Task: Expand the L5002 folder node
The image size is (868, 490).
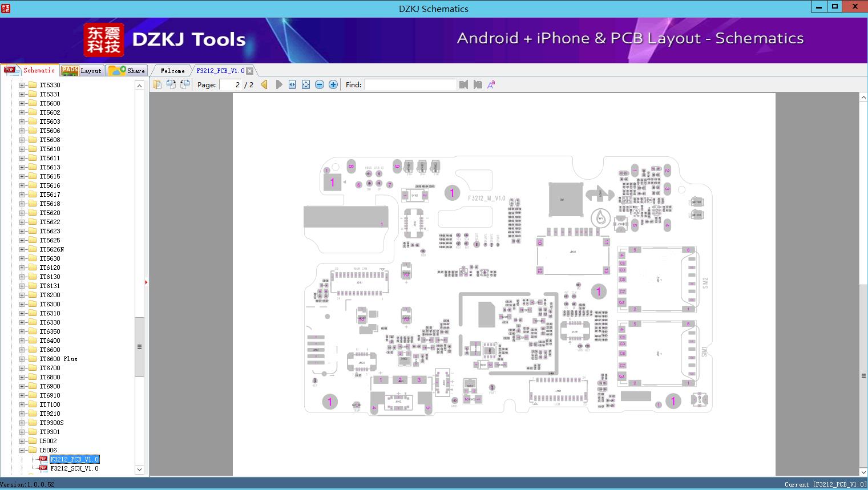Action: [22, 441]
